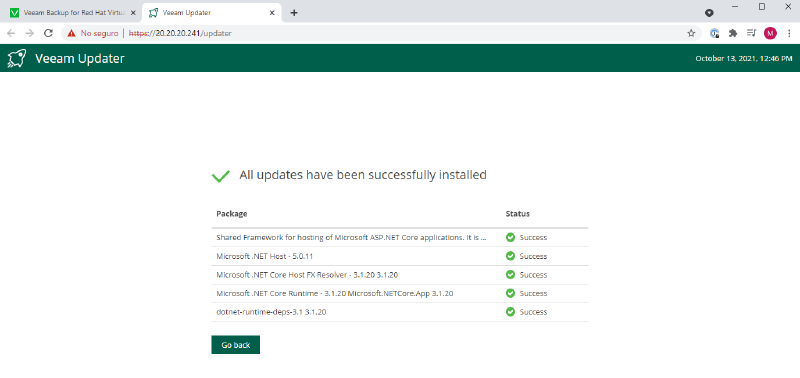Switch to Veeam Backup for Red Hat tab
This screenshot has height=378, width=800.
click(x=72, y=13)
